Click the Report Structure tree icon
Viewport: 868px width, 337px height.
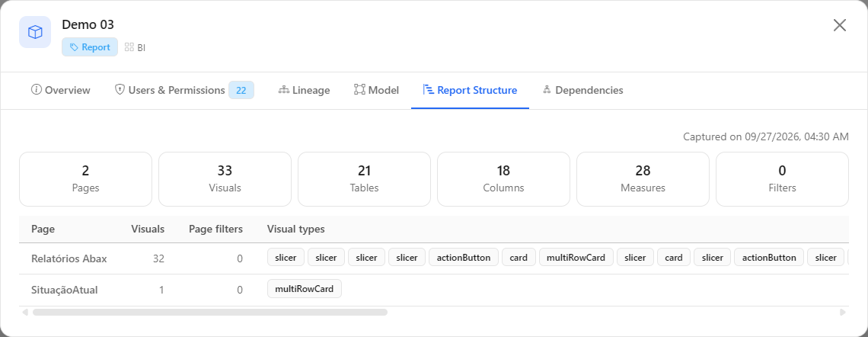pos(428,89)
